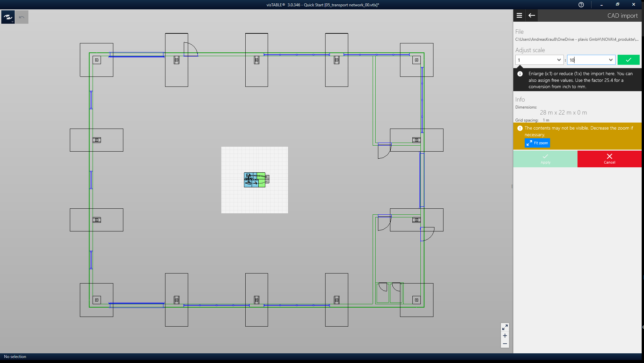This screenshot has width=644, height=363.
Task: Click the warning icon in yellow banner
Action: (x=520, y=128)
